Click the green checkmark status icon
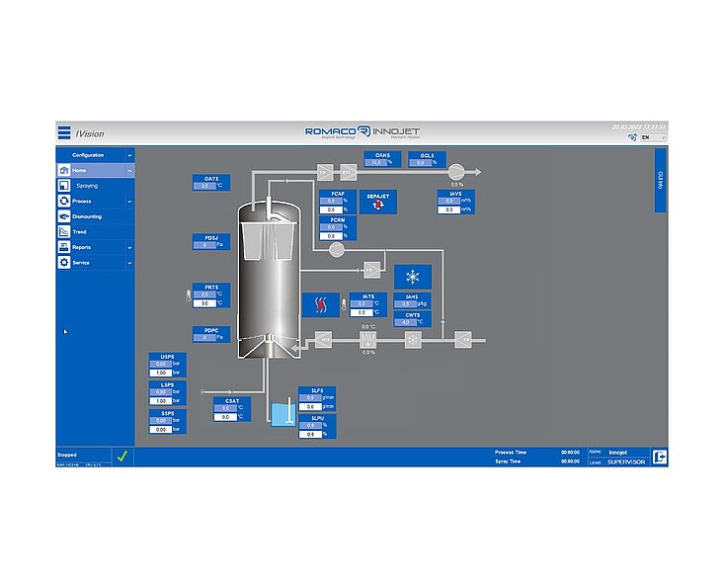 pyautogui.click(x=122, y=457)
